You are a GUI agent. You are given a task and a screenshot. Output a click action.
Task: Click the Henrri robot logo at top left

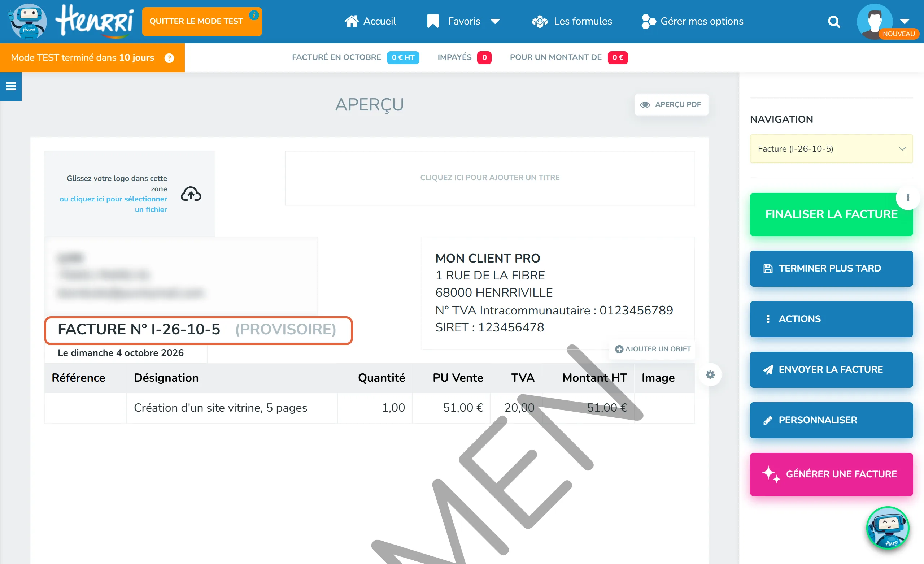[29, 21]
